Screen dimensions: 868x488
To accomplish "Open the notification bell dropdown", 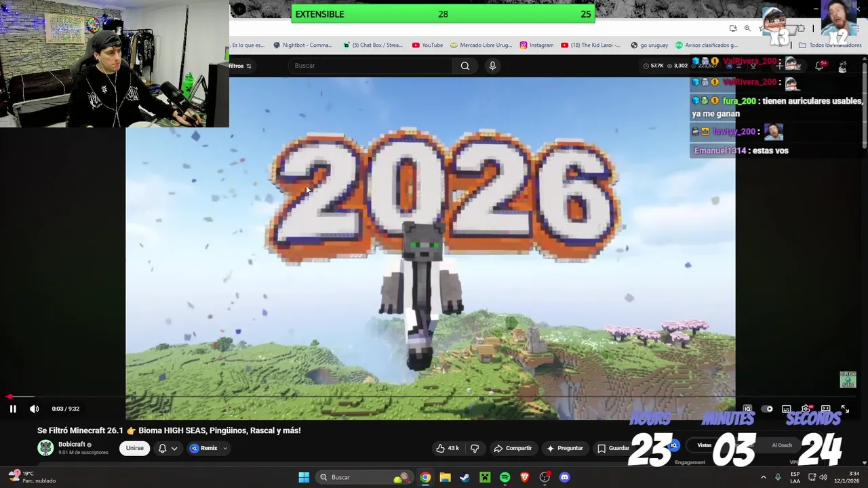I will tap(167, 448).
